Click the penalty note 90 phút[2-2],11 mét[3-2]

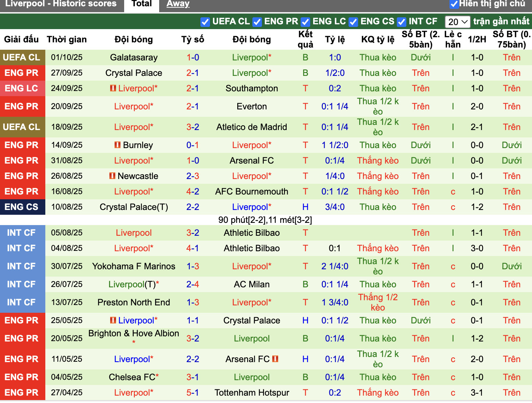click(x=265, y=220)
